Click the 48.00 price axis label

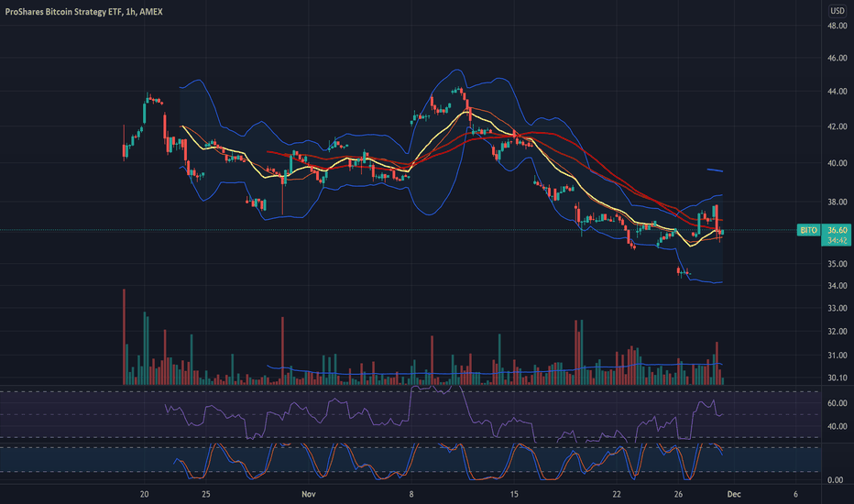(x=838, y=26)
